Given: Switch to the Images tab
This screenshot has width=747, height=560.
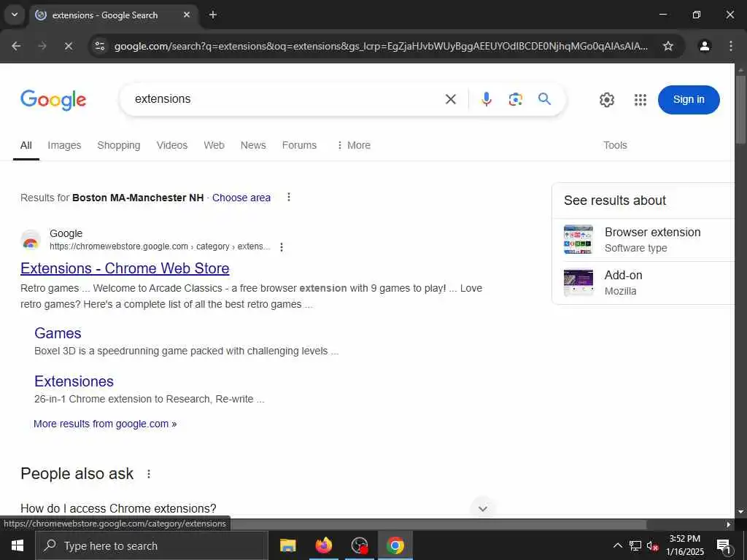Looking at the screenshot, I should [64, 145].
